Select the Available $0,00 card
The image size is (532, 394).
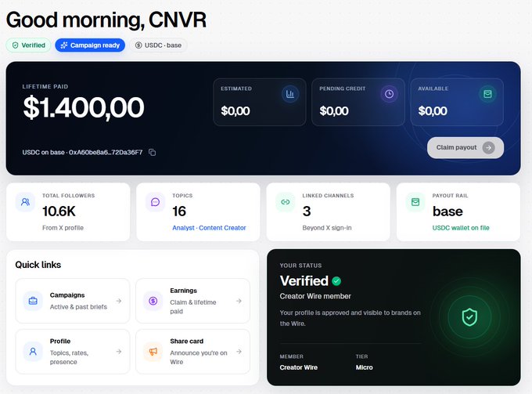(457, 103)
